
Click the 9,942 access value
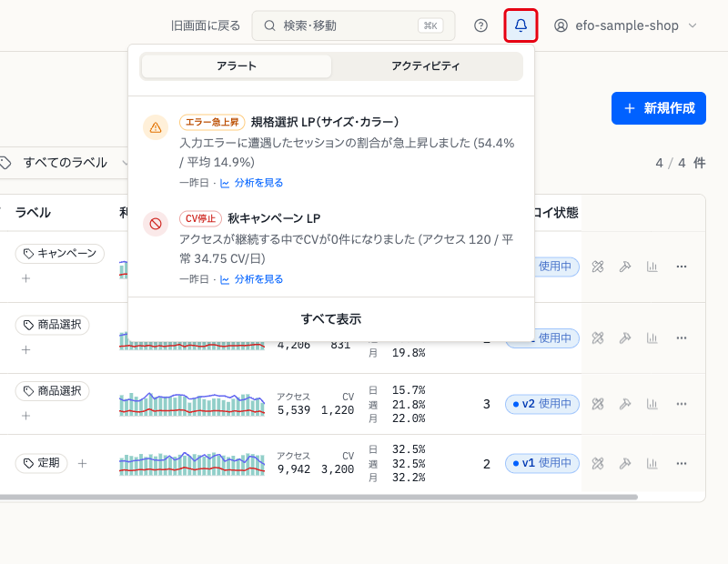(x=294, y=469)
